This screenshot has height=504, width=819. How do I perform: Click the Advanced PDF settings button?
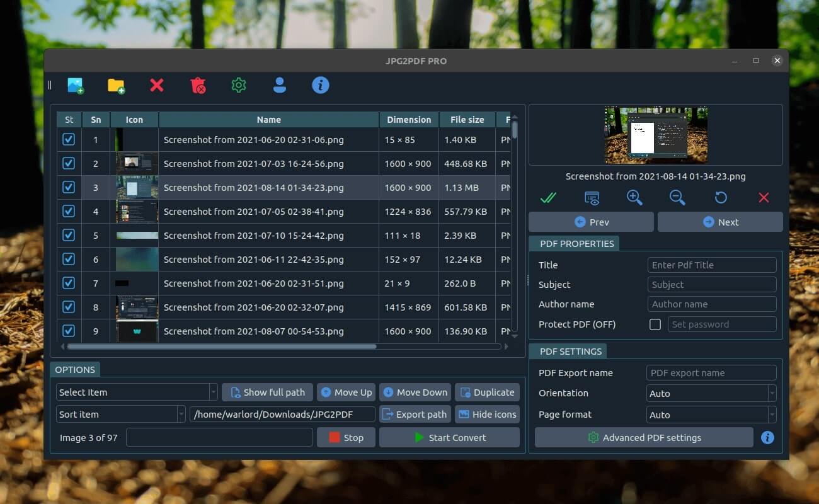tap(643, 437)
